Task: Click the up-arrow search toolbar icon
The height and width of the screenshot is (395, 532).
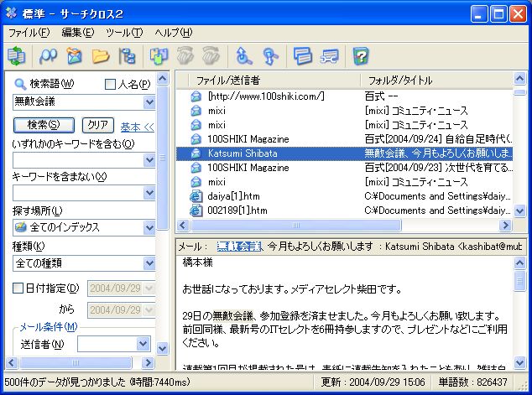Action: (243, 56)
